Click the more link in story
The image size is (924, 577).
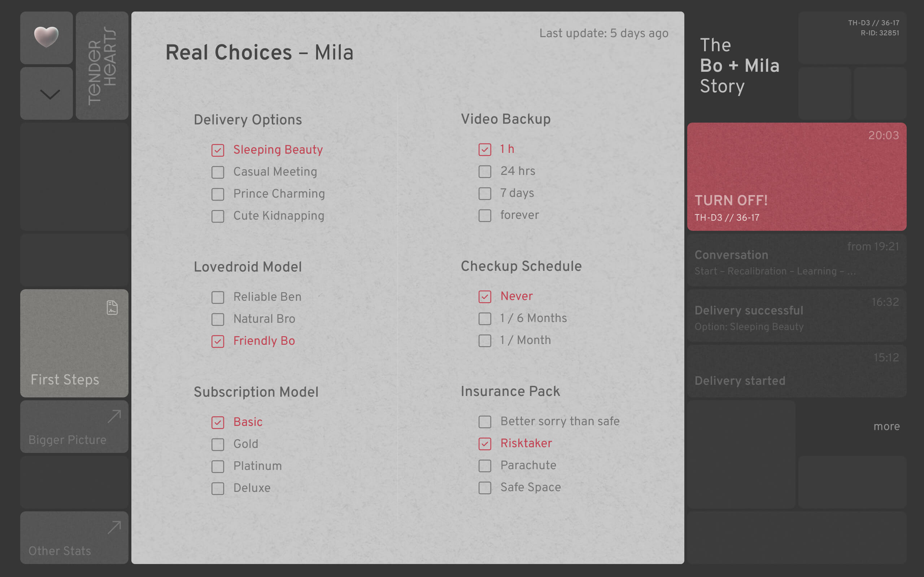(886, 426)
